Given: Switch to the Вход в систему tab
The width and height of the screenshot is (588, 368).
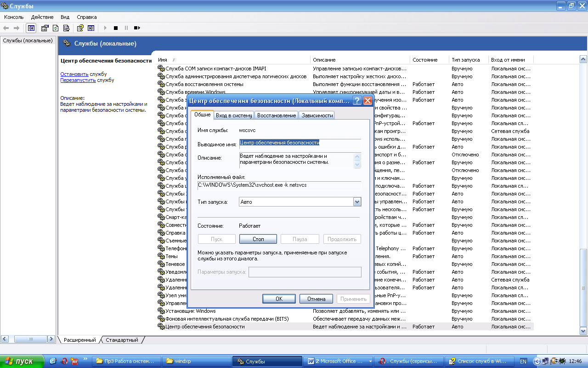Looking at the screenshot, I should (234, 115).
